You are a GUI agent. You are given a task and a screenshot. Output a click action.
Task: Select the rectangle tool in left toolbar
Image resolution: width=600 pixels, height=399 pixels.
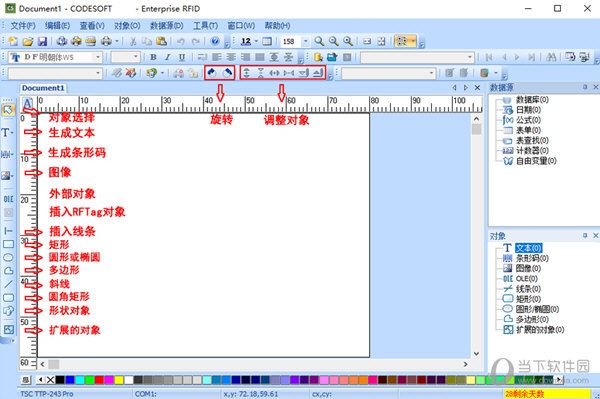(8, 244)
